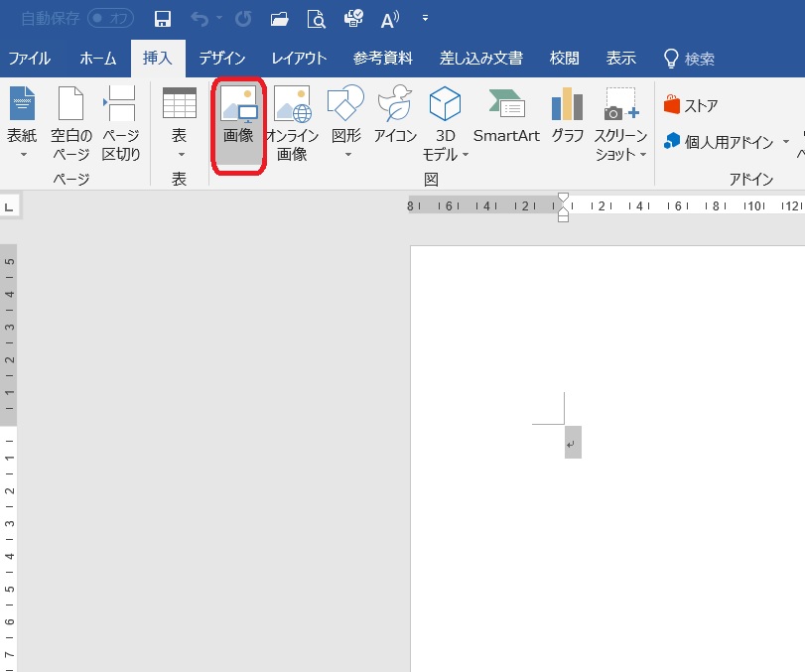805x672 pixels.
Task: Click the アイコン icons insert button
Action: tap(395, 115)
